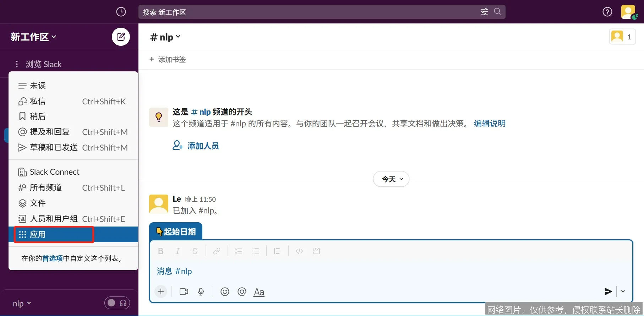Click the # nlp link in channel intro
This screenshot has width=644, height=316.
click(x=201, y=112)
